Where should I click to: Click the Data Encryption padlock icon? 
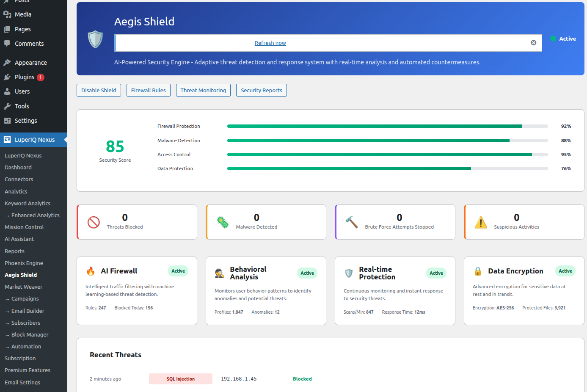point(478,271)
